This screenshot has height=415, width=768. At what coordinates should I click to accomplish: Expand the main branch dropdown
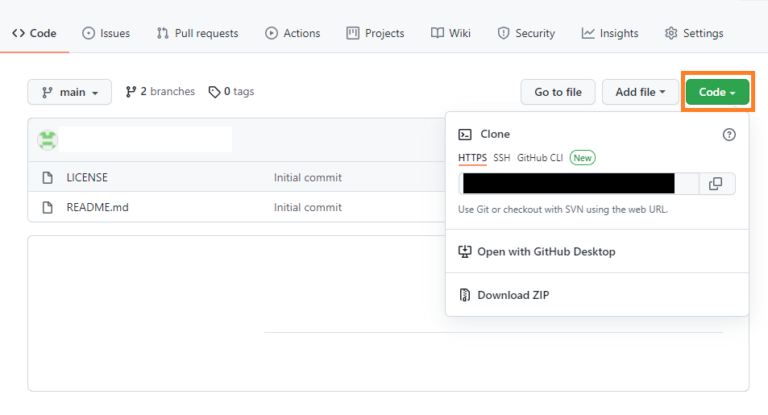pyautogui.click(x=69, y=92)
